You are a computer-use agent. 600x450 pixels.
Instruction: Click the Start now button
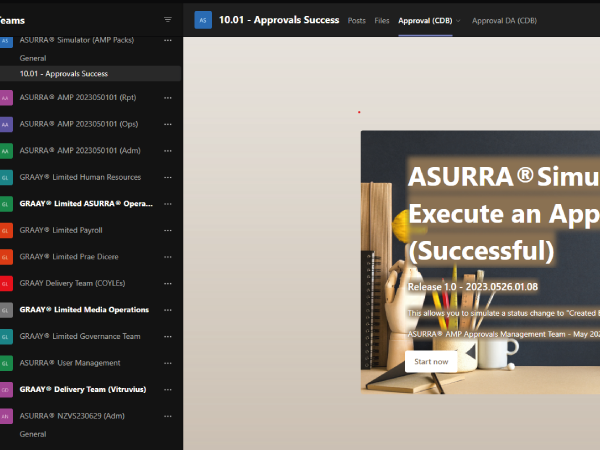[431, 361]
